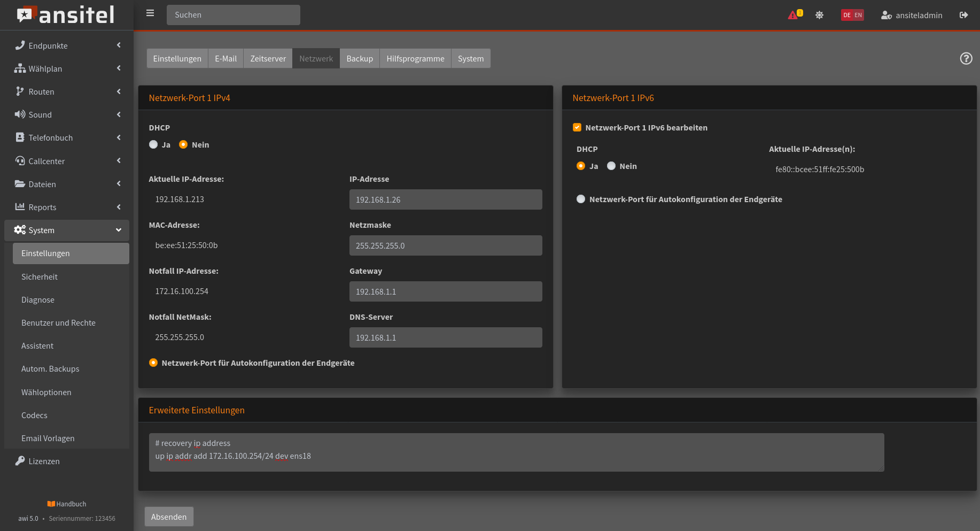Open the help question mark icon
The height and width of the screenshot is (531, 980).
pos(966,58)
